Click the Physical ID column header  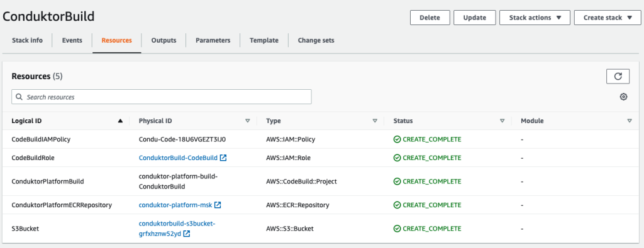pyautogui.click(x=155, y=121)
